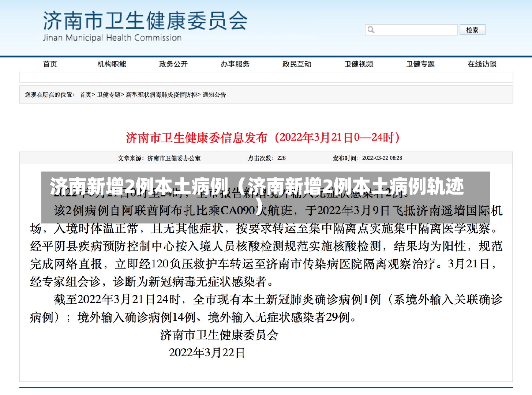Open the 政务公开 navigation item
The image size is (532, 395).
(173, 64)
